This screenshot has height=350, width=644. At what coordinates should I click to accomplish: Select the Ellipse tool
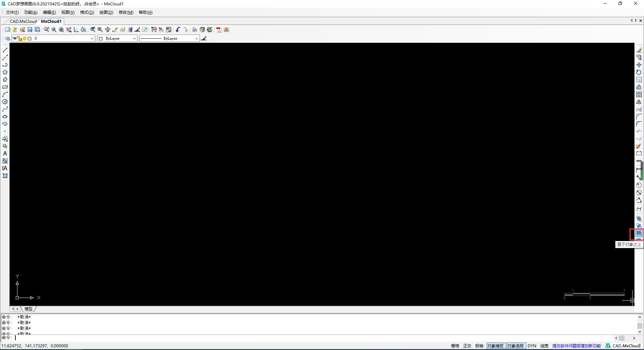click(x=5, y=117)
